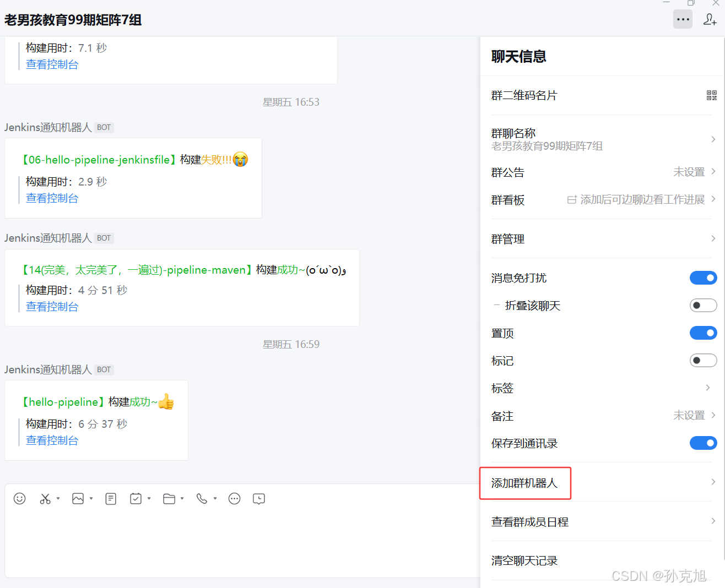Open 查看控制台 link under 6 分 37 秒 build

(x=52, y=440)
